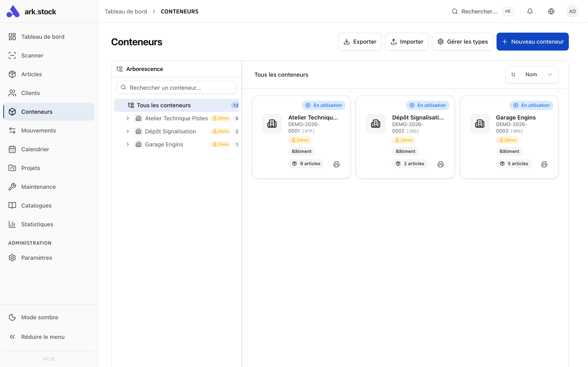Expand the Dépôt Signalisation tree node
The image size is (588, 367).
click(128, 131)
